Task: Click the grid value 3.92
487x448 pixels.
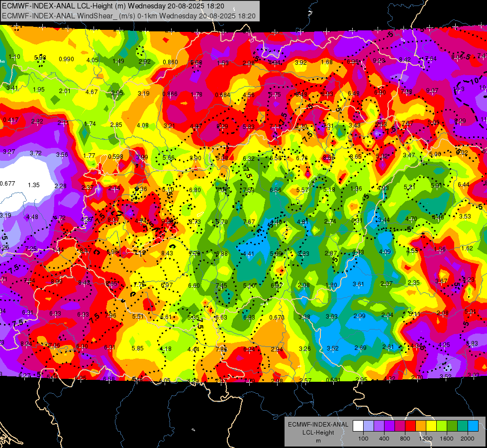Action: (x=300, y=62)
